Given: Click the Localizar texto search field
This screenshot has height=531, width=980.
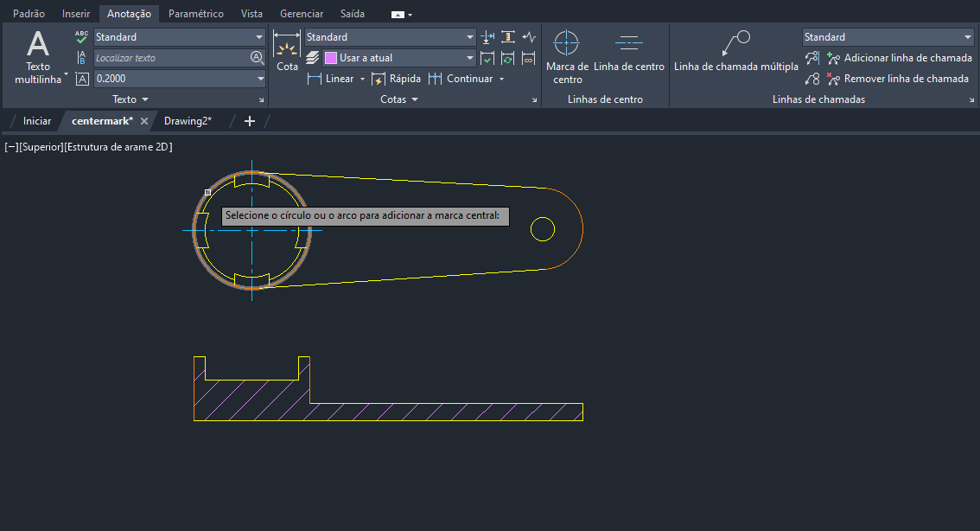Looking at the screenshot, I should pos(170,58).
